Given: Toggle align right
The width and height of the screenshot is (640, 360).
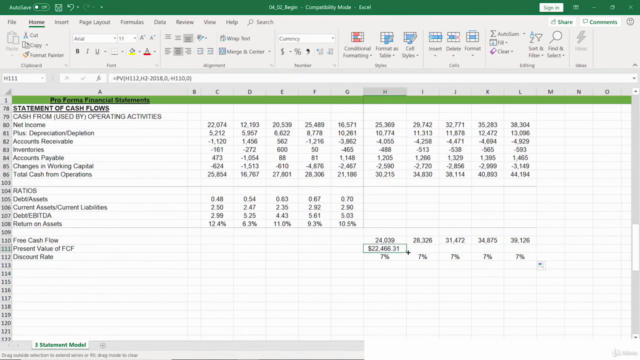Looking at the screenshot, I should click(x=188, y=51).
